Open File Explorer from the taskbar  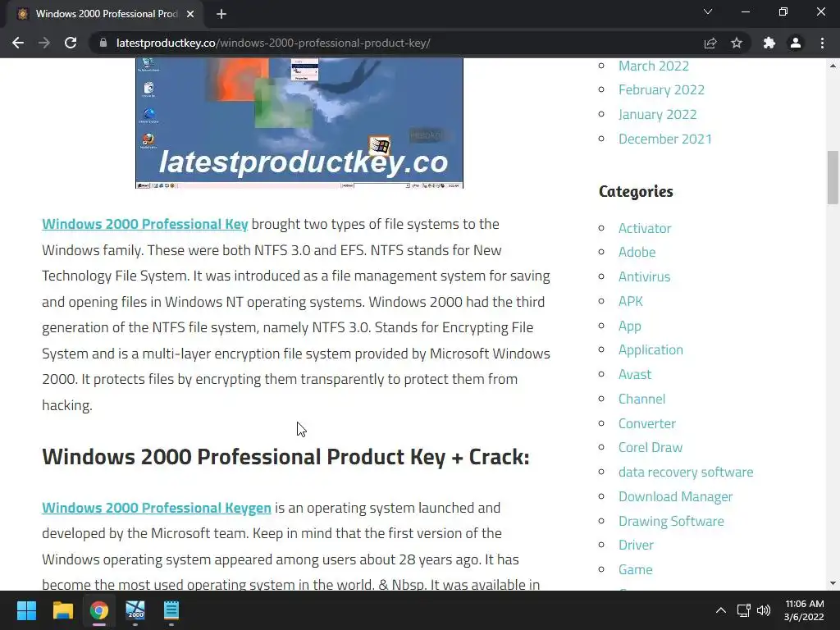[62, 610]
